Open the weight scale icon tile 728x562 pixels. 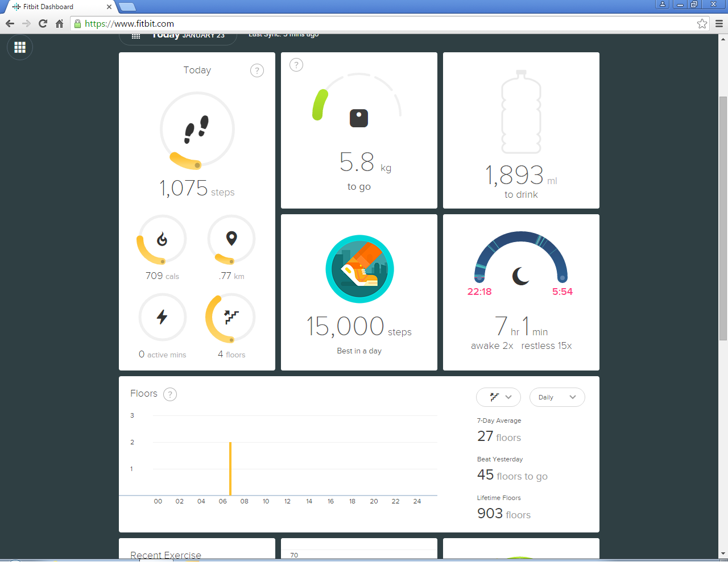pos(358,118)
